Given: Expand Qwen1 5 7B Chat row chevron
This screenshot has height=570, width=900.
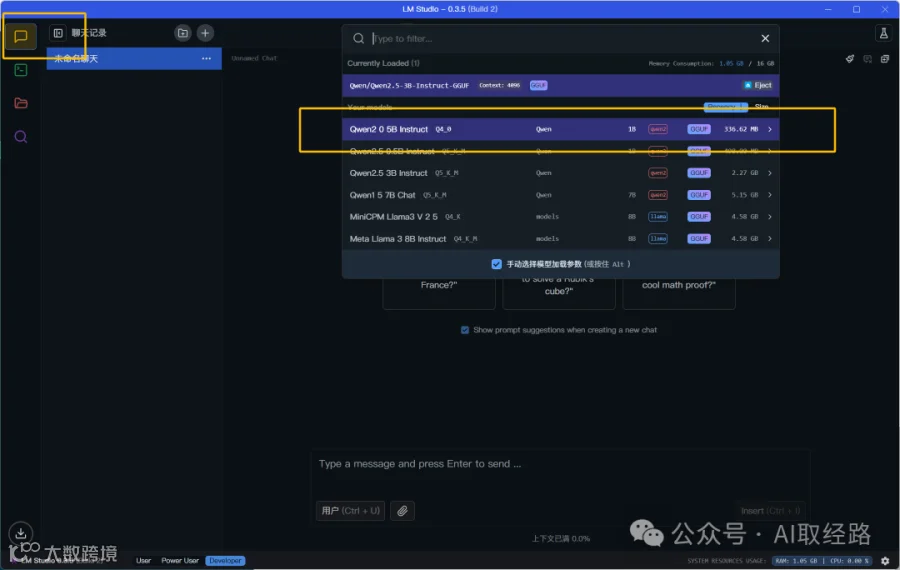Looking at the screenshot, I should [x=770, y=195].
